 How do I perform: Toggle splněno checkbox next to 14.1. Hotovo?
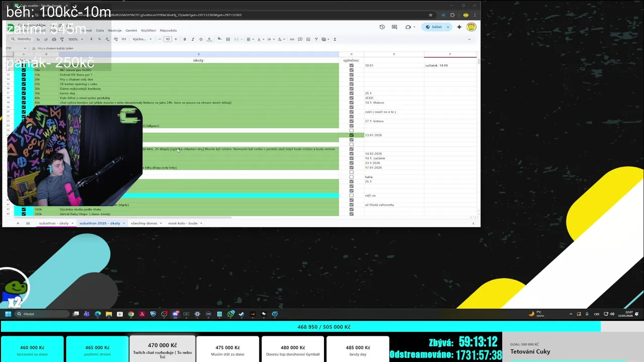pyautogui.click(x=351, y=103)
